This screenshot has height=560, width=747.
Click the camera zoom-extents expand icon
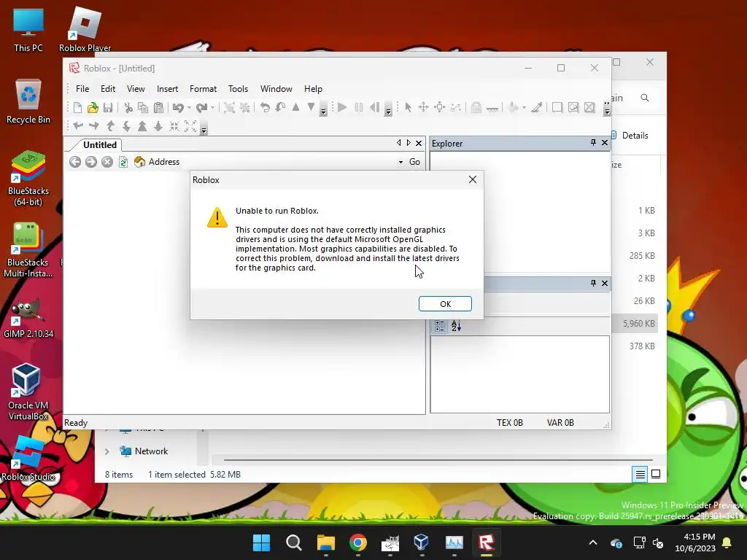[x=190, y=125]
